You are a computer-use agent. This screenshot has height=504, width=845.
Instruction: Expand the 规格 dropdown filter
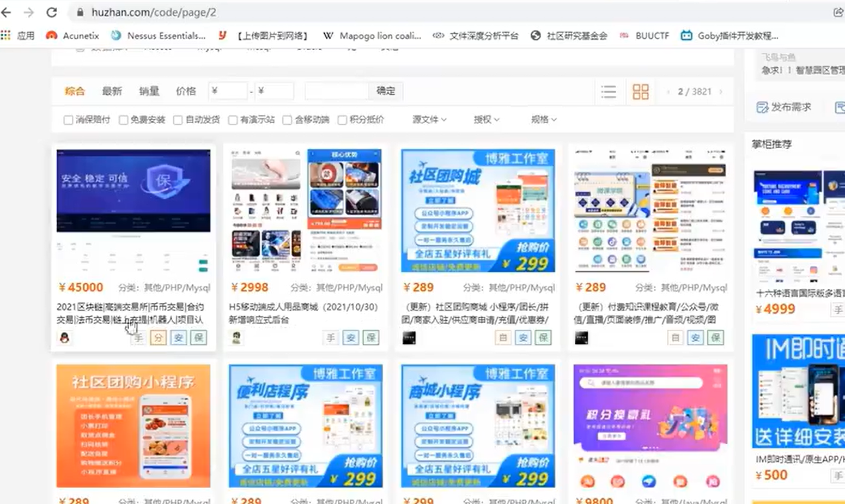coord(544,119)
